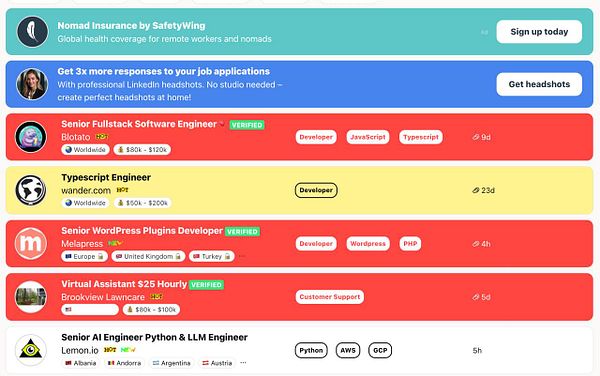Select Developer tag on Blotato row

click(316, 137)
